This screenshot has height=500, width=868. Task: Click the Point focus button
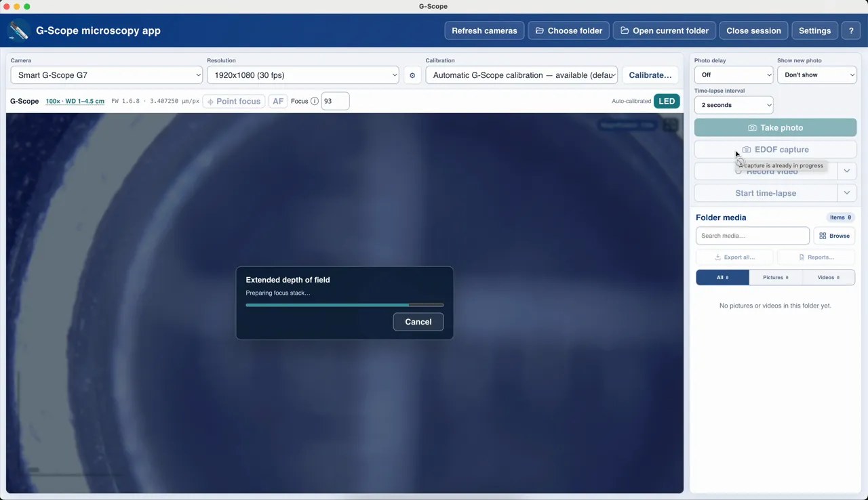pyautogui.click(x=234, y=102)
